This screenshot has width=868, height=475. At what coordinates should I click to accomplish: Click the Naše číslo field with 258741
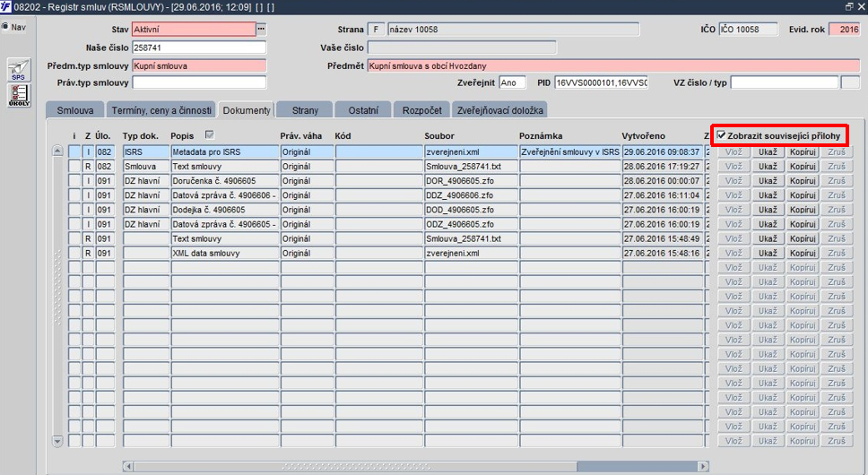point(199,47)
